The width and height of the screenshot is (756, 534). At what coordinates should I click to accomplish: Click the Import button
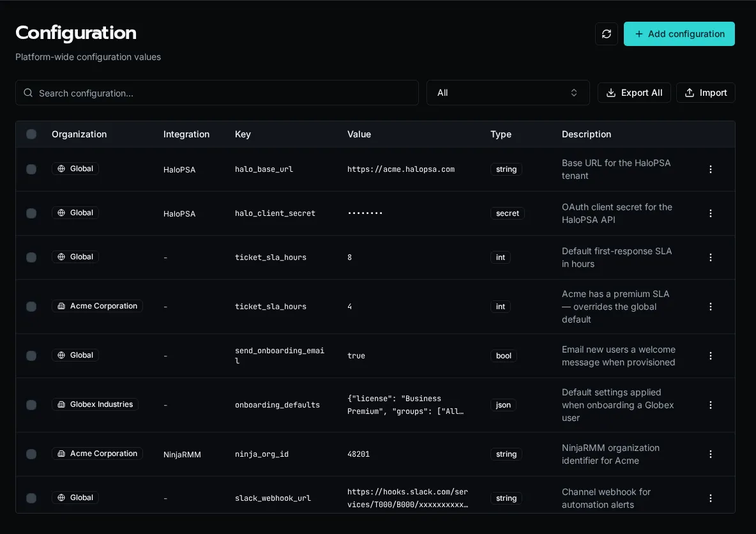pos(706,93)
